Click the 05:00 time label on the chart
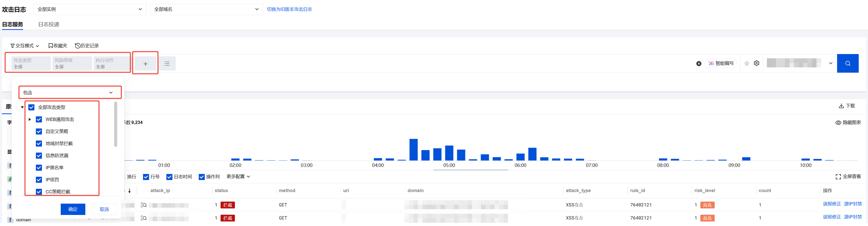Screen dimensions: 868x226 [x=449, y=166]
